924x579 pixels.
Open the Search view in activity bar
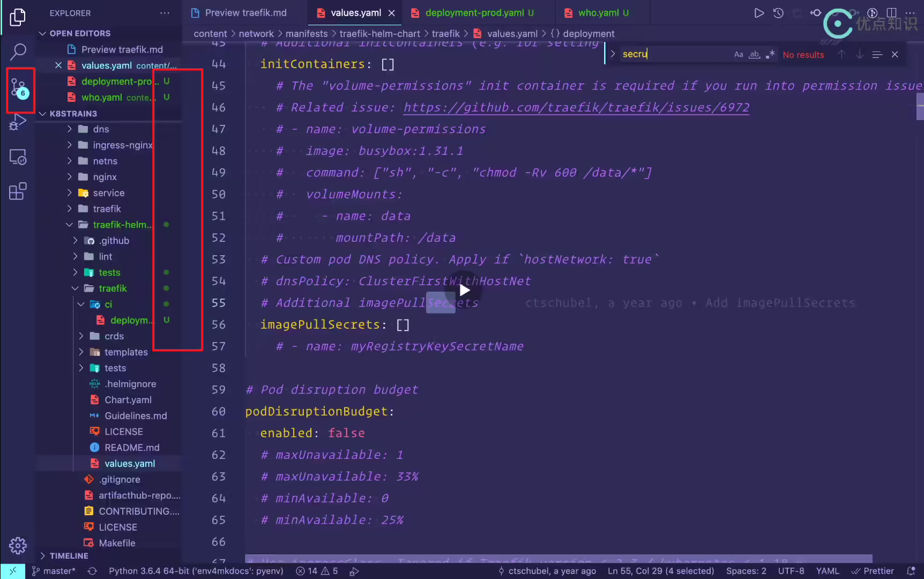tap(18, 51)
